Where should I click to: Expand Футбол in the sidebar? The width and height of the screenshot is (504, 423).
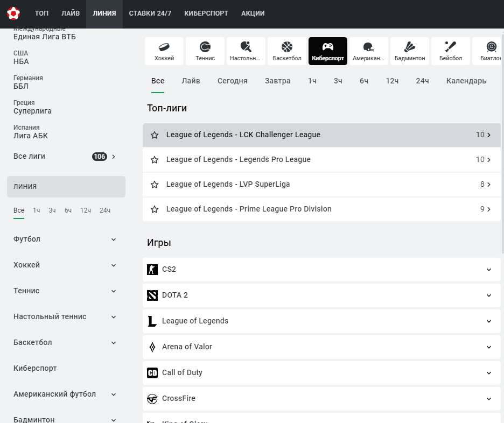[114, 239]
